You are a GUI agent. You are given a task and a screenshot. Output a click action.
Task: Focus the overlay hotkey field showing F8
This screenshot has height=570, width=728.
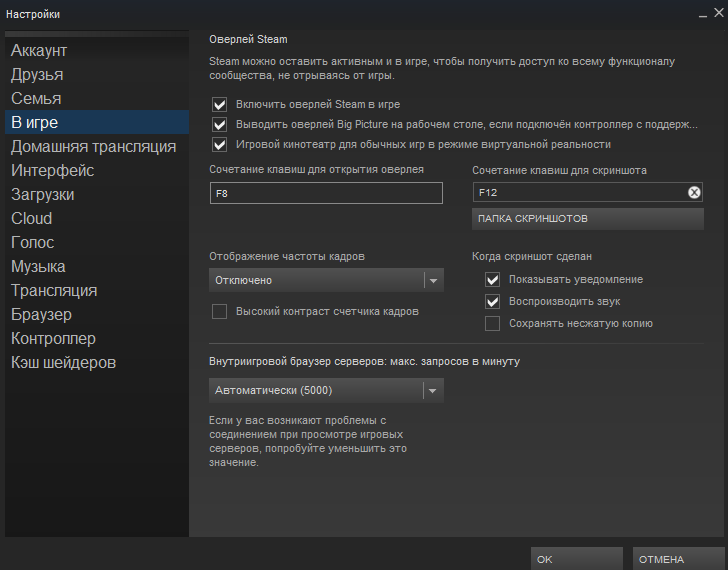[326, 193]
